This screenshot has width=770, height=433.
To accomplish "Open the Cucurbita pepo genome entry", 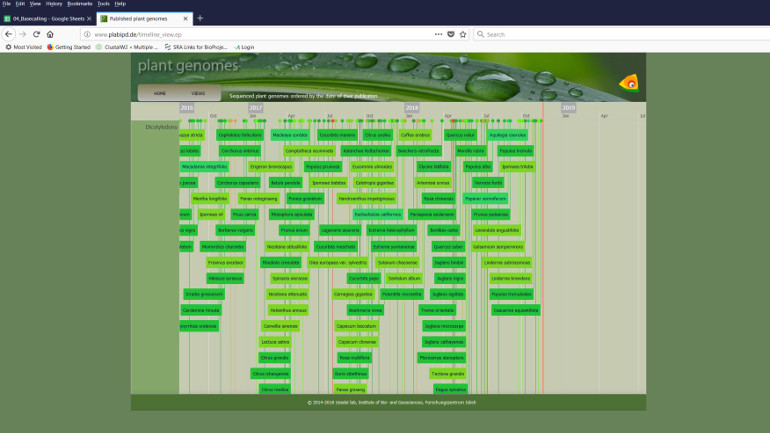I will coord(364,278).
